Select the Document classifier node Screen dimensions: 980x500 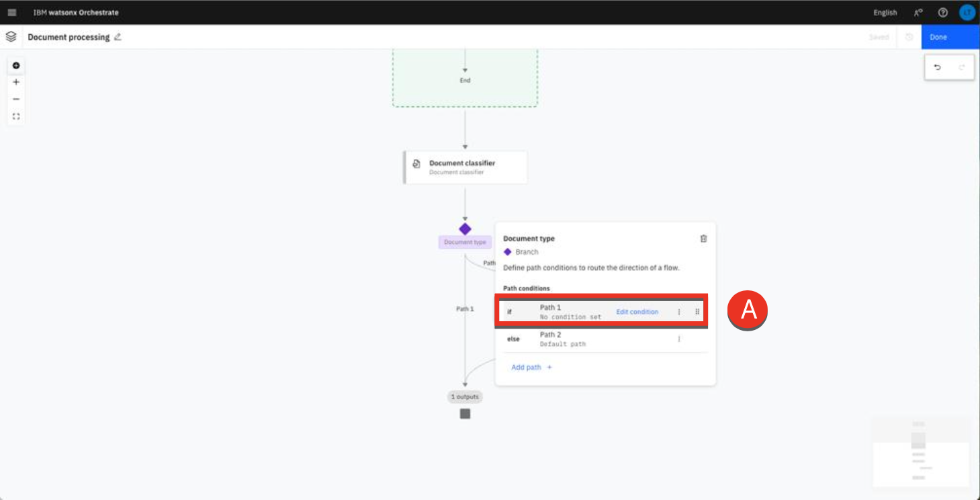465,167
